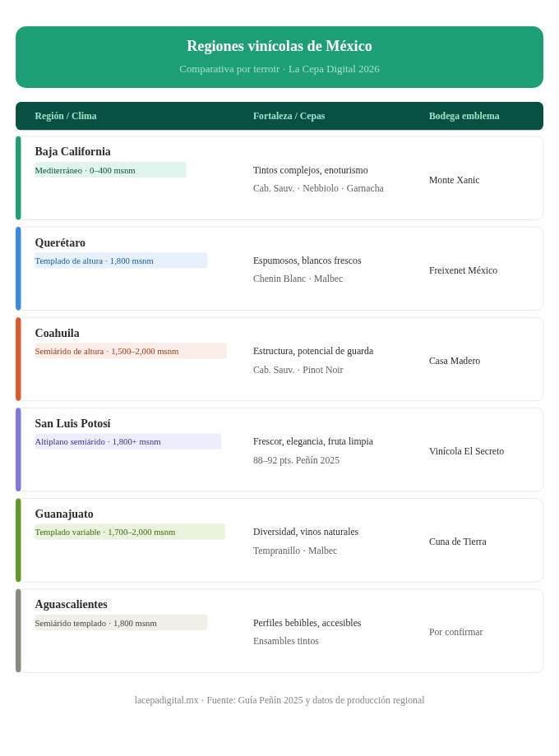Click Cab. Sauv. · Nebbiolo · Garnacha grapes
The width and height of the screenshot is (559, 756).
(318, 188)
